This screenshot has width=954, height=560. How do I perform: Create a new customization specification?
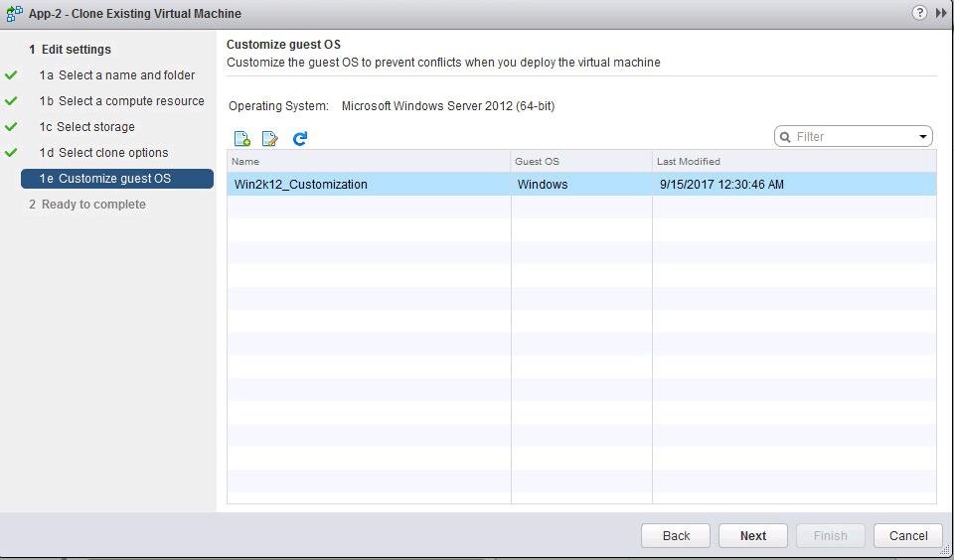[x=242, y=139]
